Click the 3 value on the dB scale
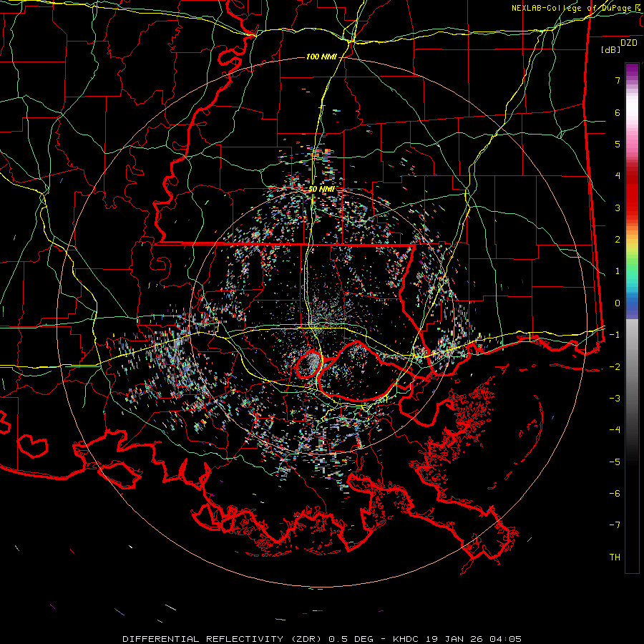Image resolution: width=644 pixels, height=644 pixels. pyautogui.click(x=618, y=208)
